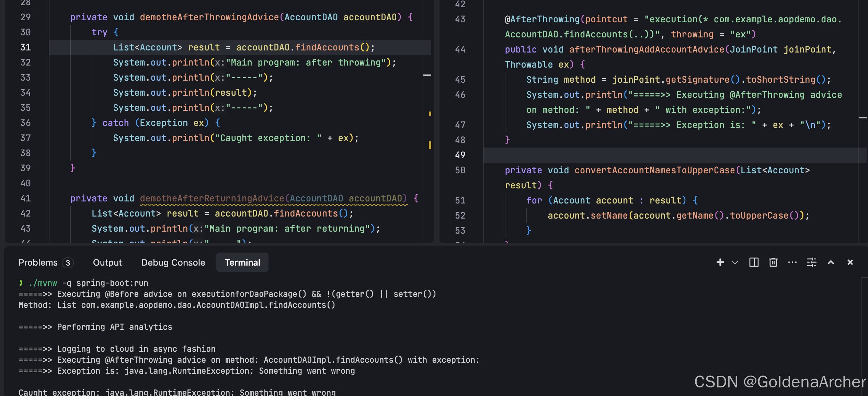Click line number 31 in left editor gutter
This screenshot has height=396, width=868.
(x=25, y=47)
